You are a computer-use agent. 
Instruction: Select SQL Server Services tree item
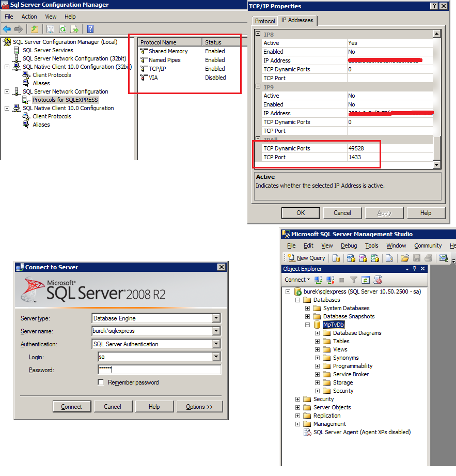coord(48,50)
